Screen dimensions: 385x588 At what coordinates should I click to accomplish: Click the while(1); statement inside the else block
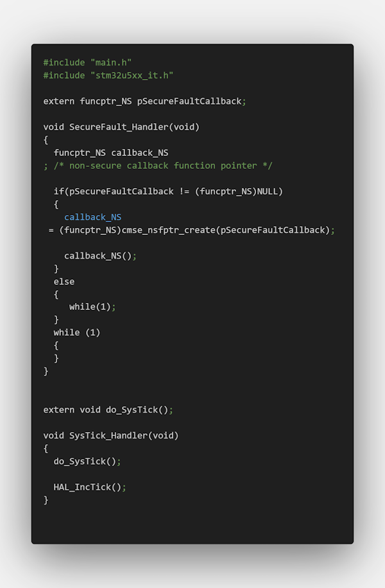pyautogui.click(x=92, y=307)
